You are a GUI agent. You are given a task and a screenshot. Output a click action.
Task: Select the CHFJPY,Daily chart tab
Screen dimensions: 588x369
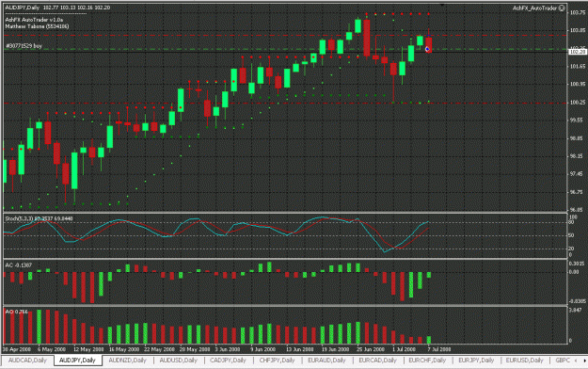(x=278, y=361)
